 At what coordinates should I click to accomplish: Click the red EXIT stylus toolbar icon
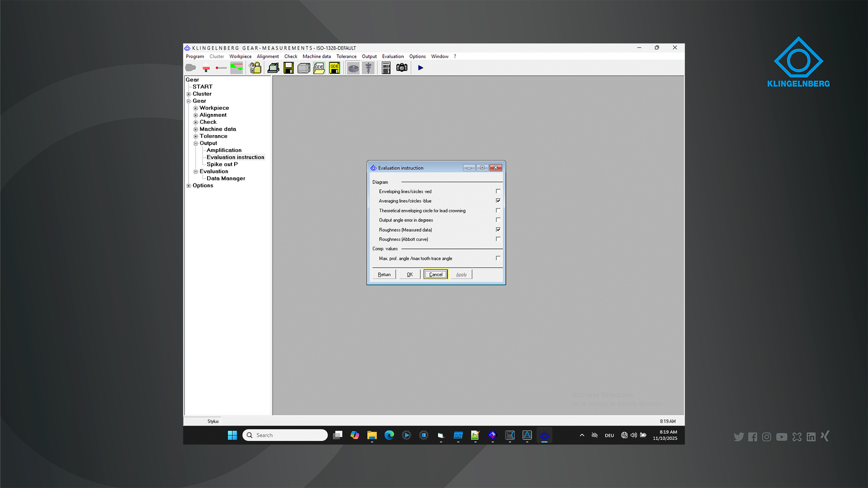pyautogui.click(x=206, y=68)
